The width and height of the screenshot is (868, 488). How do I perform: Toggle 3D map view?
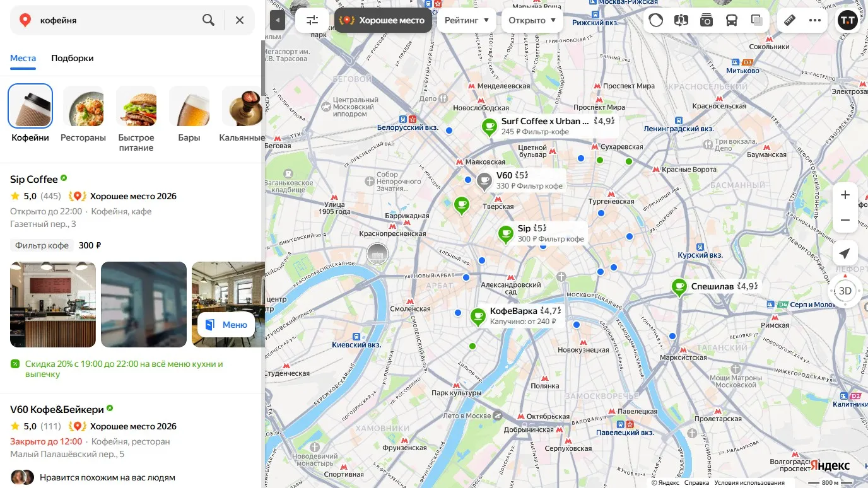tap(845, 291)
